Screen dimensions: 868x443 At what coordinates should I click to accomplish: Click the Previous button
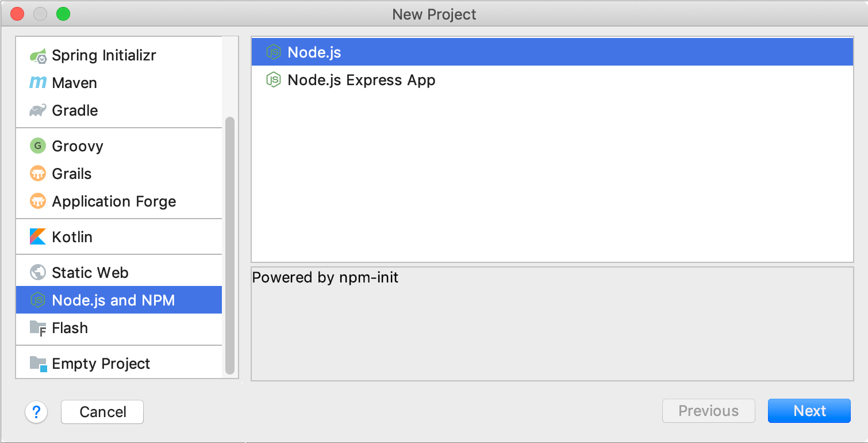[709, 411]
